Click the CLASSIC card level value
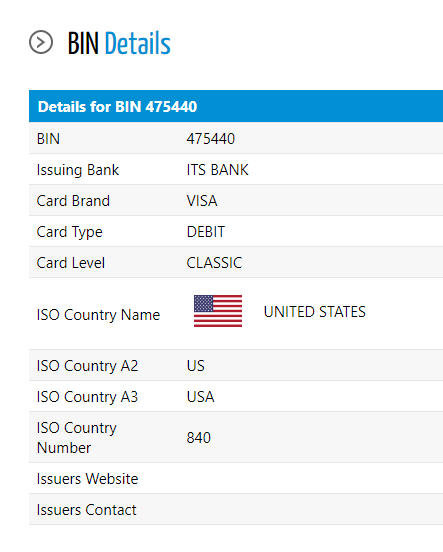This screenshot has width=443, height=552. [214, 263]
